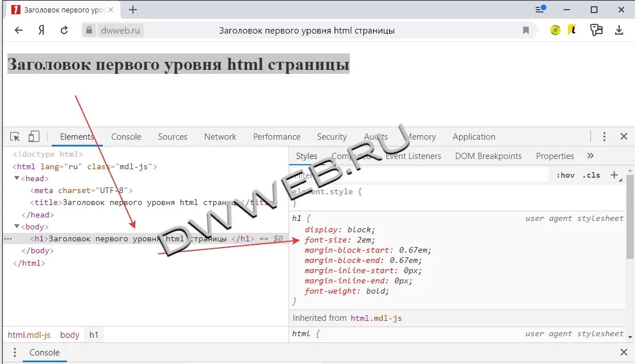Click the Styles panel vertical scrollbar thumb

630,216
